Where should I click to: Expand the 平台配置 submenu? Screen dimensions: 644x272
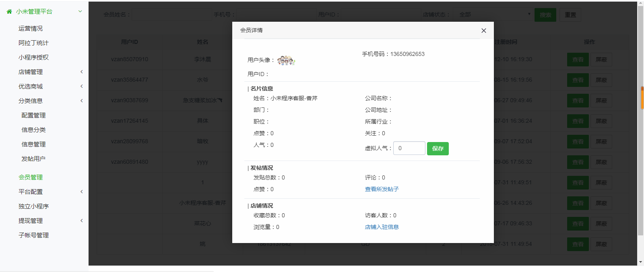point(81,192)
